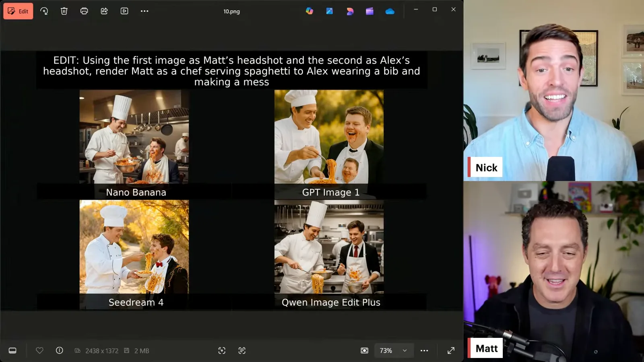Image resolution: width=644 pixels, height=362 pixels.
Task: Share 10.png with the share icon
Action: pyautogui.click(x=104, y=11)
